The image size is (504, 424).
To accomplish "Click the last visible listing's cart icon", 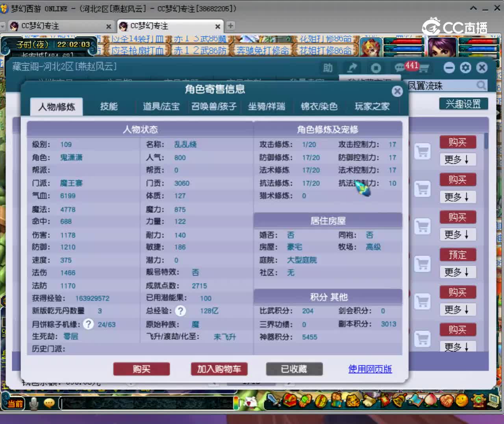I will 422,339.
